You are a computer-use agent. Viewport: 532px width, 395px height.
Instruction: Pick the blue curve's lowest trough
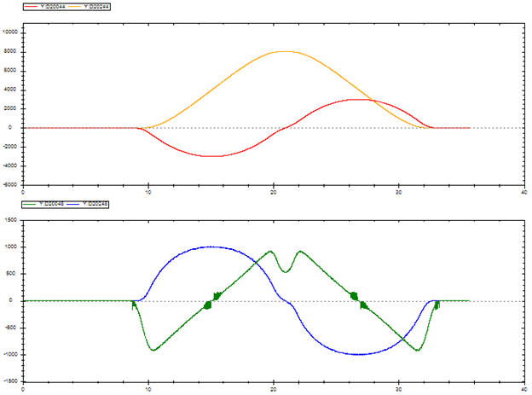(x=360, y=354)
